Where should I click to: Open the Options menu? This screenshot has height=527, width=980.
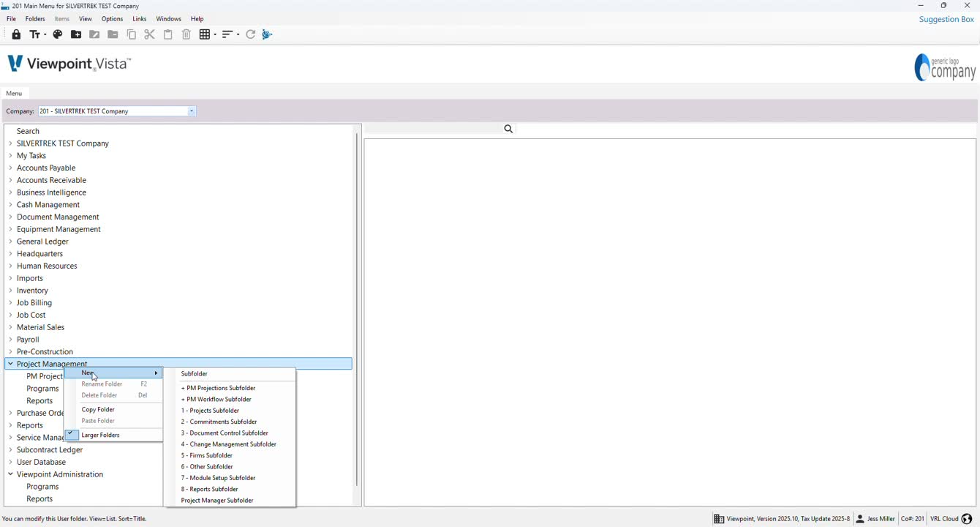click(112, 19)
